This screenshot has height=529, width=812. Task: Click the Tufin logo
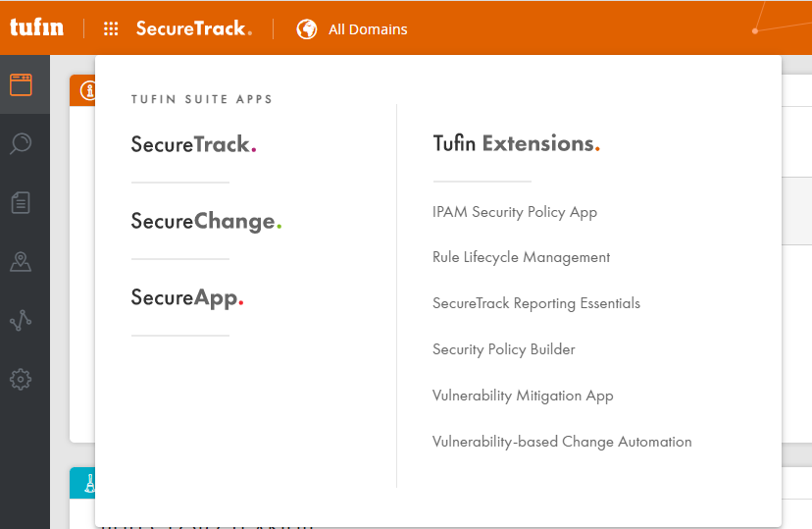[36, 27]
